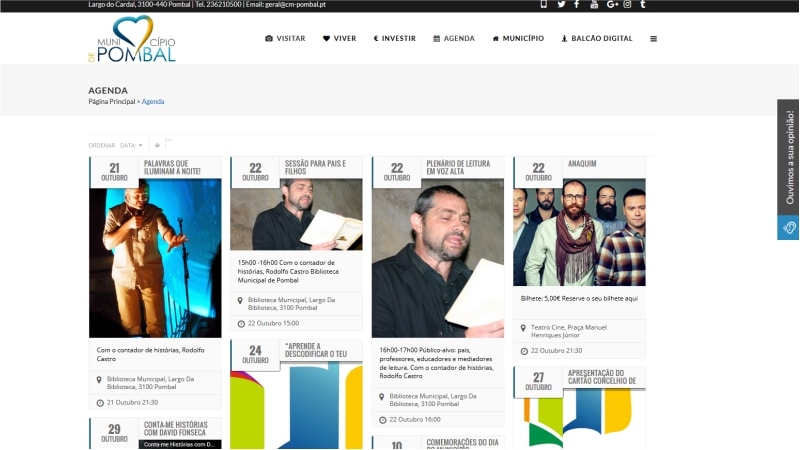800x450 pixels.
Task: Click '15h00 -16h00 Com o contador' description text
Action: 288,271
